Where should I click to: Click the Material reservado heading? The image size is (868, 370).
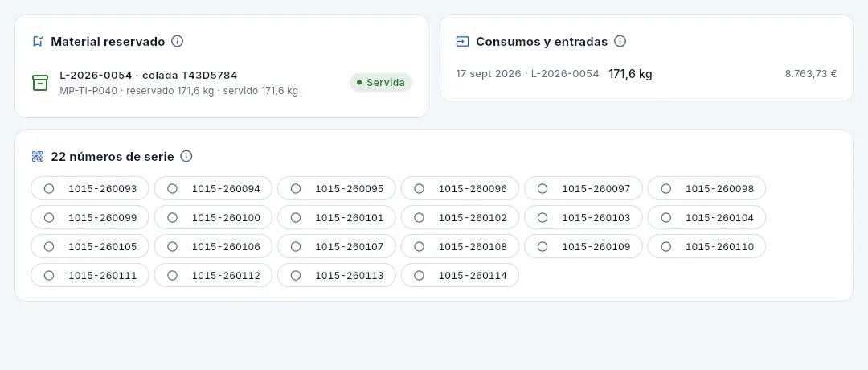click(108, 42)
